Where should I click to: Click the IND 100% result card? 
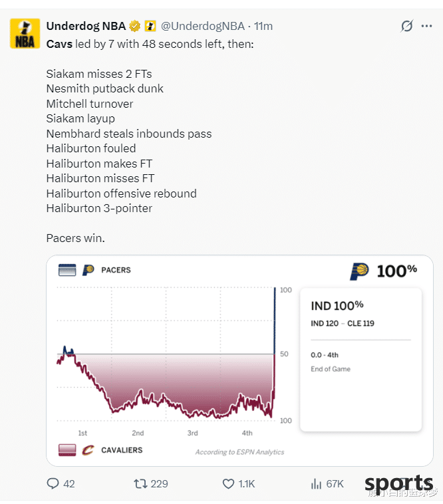coord(361,360)
